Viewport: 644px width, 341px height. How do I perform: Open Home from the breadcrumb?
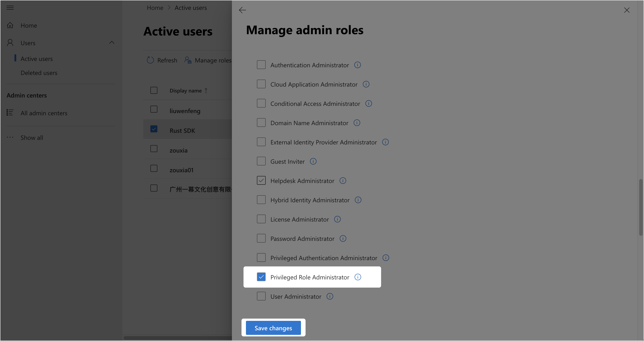click(x=155, y=7)
